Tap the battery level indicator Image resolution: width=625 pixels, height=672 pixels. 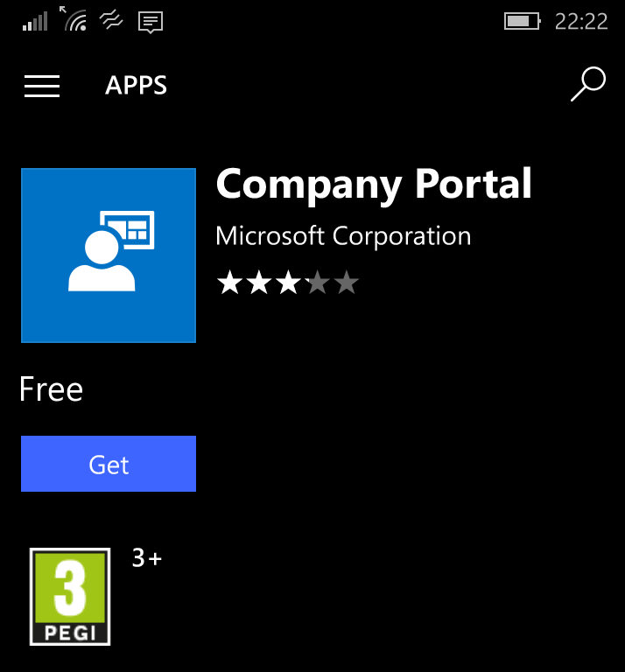click(x=523, y=21)
